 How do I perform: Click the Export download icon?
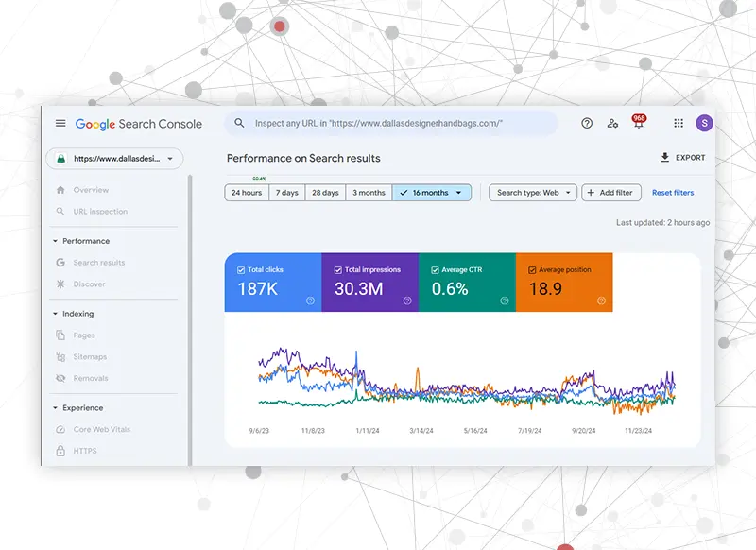coord(665,158)
